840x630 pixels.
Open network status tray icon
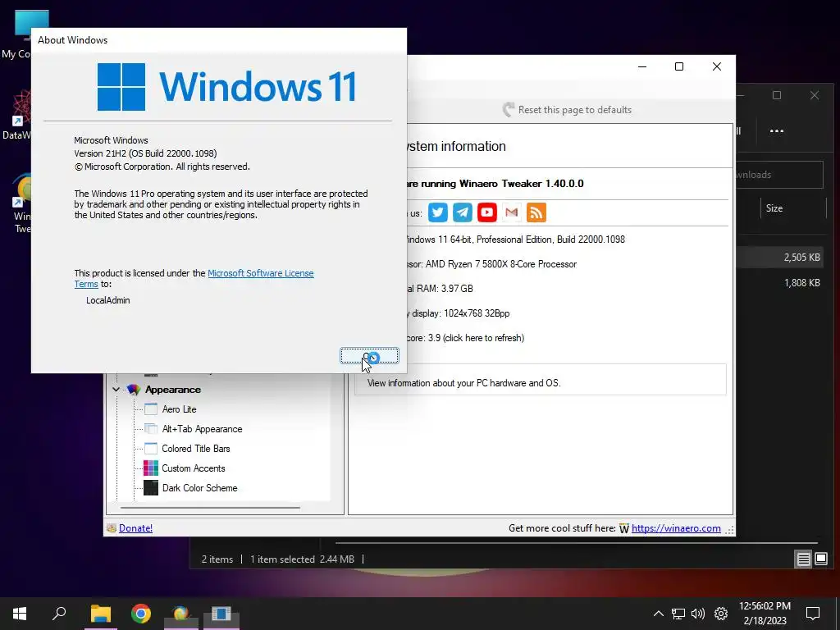click(x=678, y=614)
